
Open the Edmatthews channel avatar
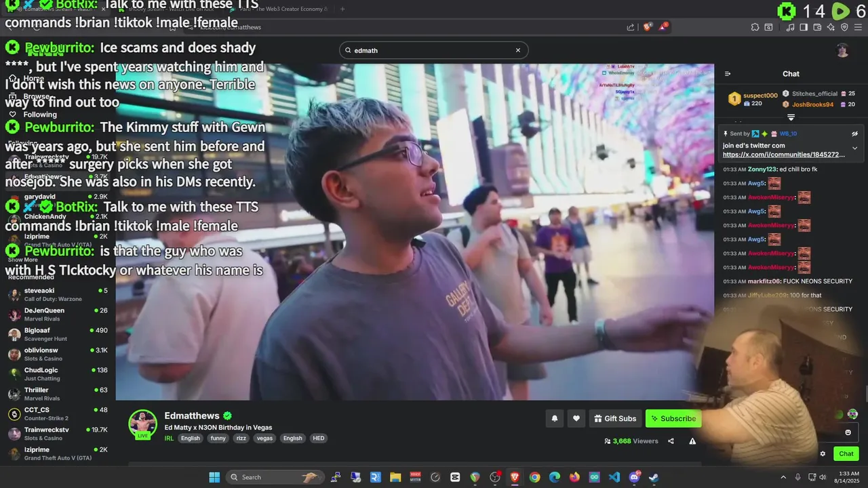pyautogui.click(x=143, y=424)
